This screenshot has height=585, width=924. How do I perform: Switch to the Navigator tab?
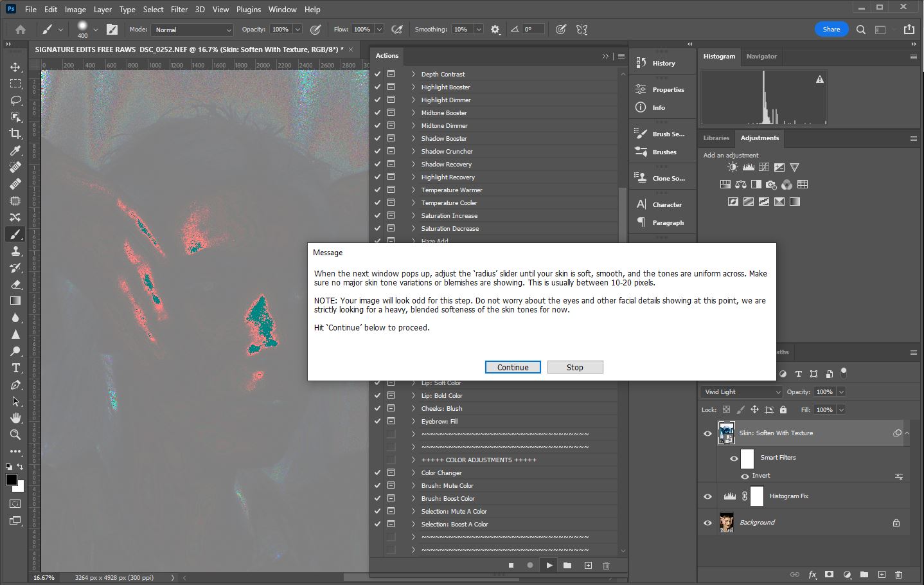[x=761, y=57]
